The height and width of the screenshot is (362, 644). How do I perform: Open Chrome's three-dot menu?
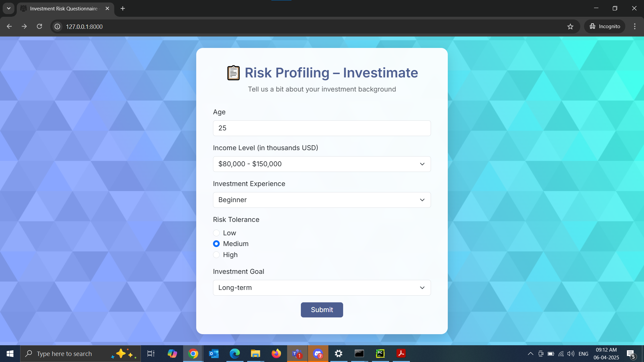(x=635, y=26)
